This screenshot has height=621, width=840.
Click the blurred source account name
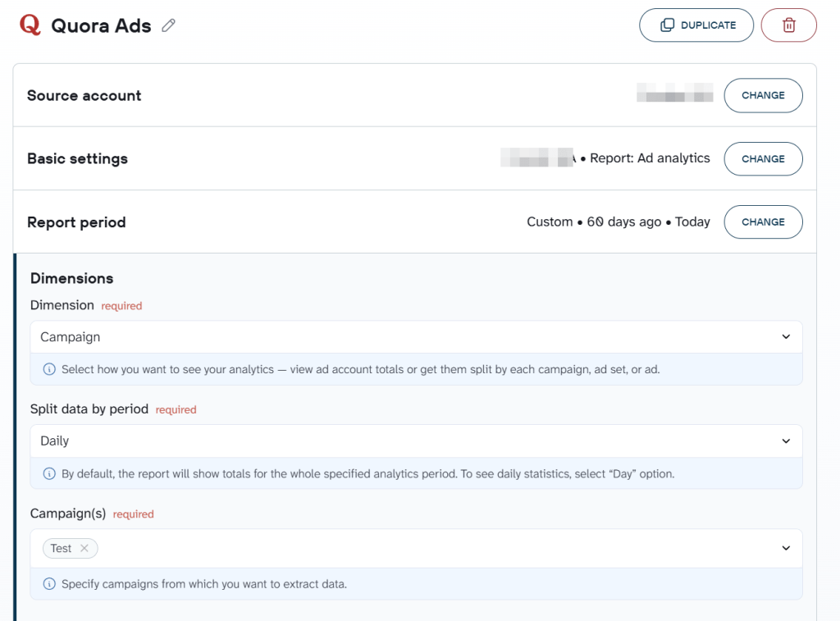tap(674, 92)
